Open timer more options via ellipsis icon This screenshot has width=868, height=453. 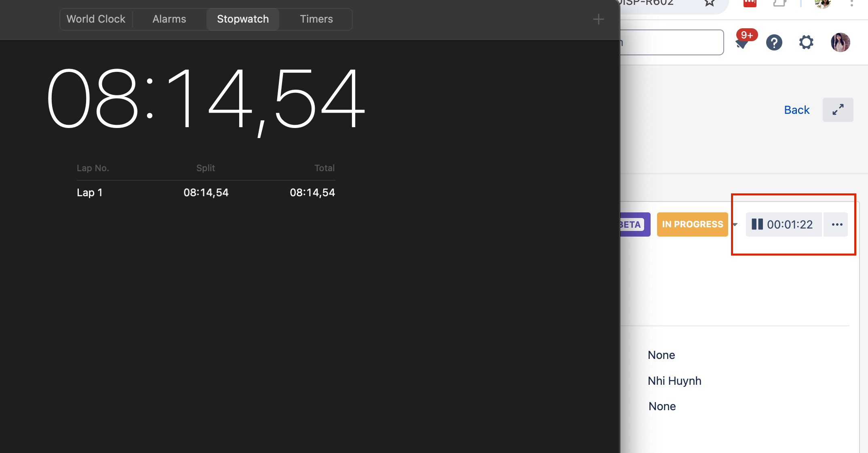pos(836,224)
